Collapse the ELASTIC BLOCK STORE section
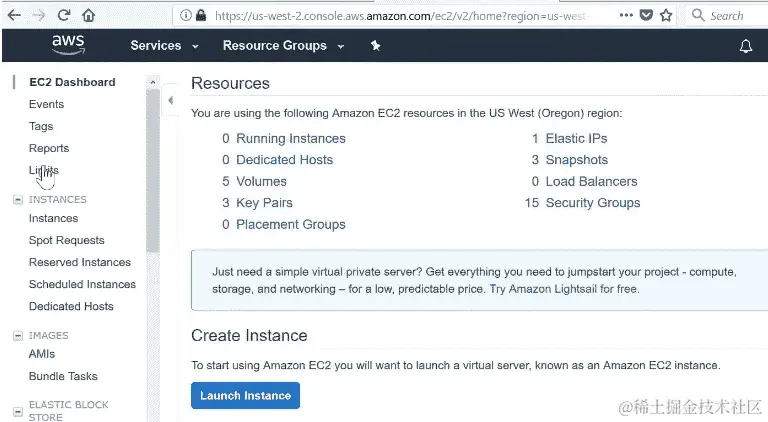The height and width of the screenshot is (422, 768). (x=18, y=411)
